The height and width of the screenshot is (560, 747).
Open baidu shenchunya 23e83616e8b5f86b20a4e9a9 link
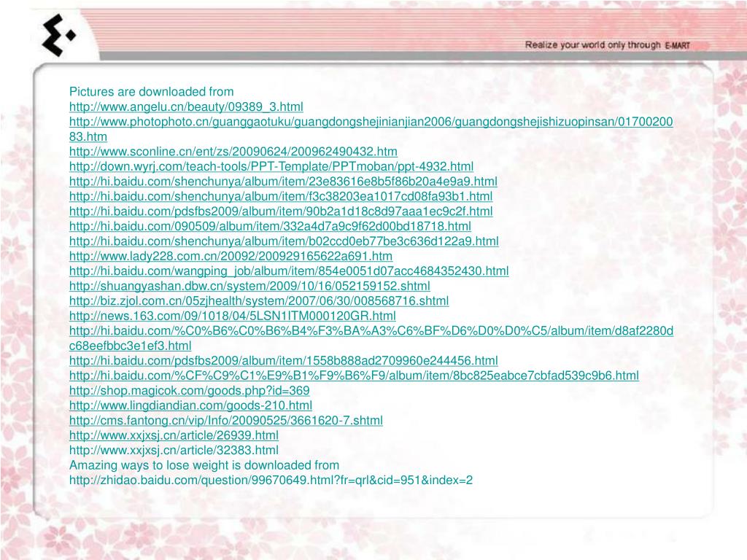283,182
